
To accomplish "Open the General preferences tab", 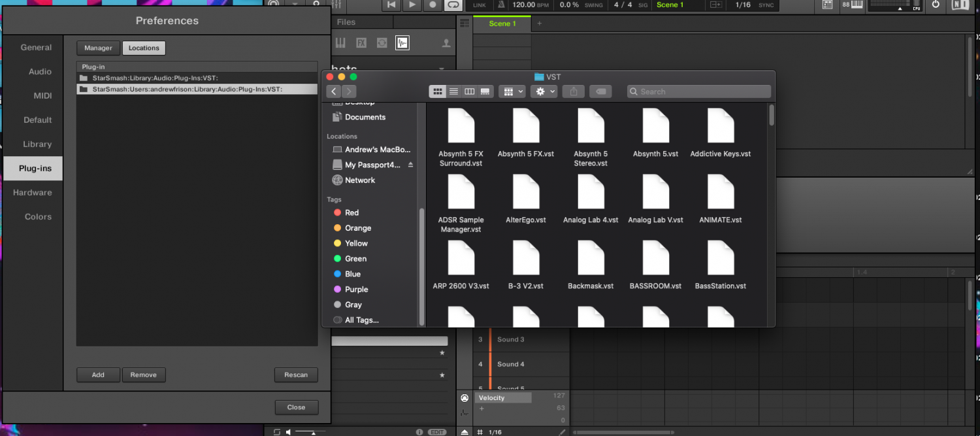I will tap(36, 47).
